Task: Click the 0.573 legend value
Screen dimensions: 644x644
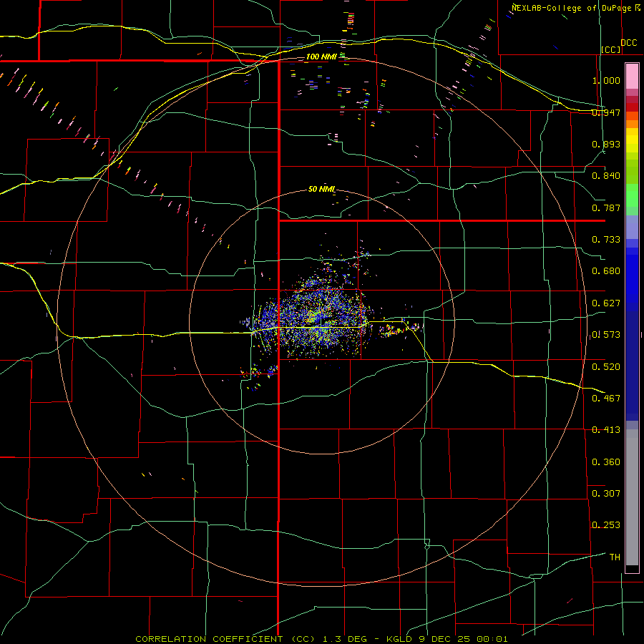Action: [606, 335]
